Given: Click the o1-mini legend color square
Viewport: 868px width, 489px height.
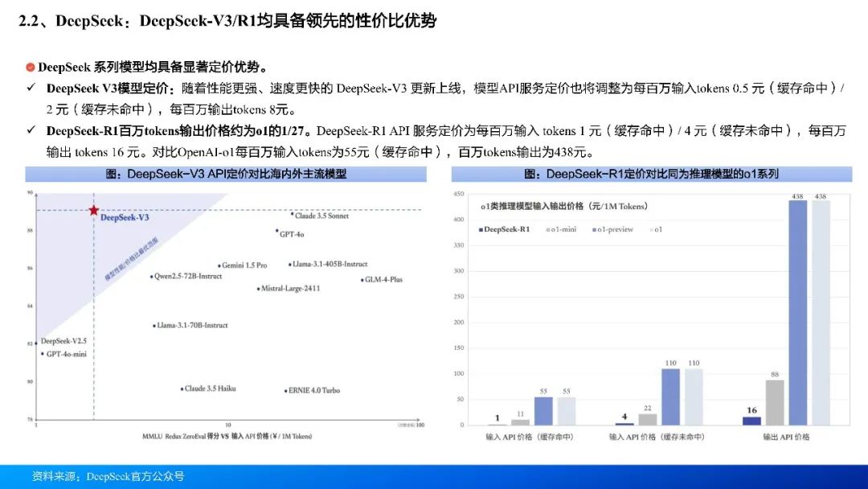Looking at the screenshot, I should pos(548,229).
